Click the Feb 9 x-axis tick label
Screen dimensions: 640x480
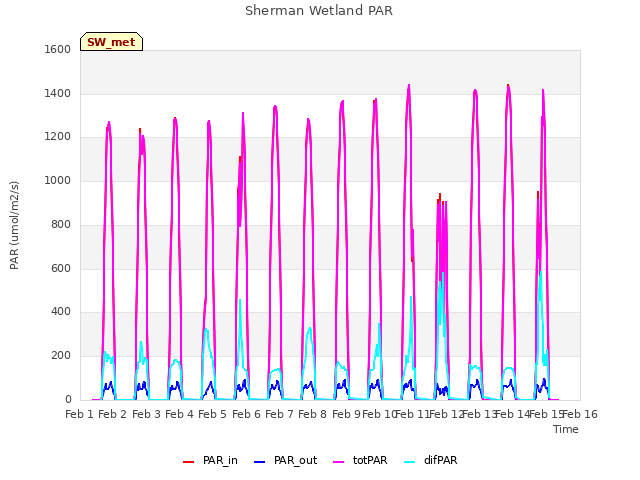click(x=346, y=414)
